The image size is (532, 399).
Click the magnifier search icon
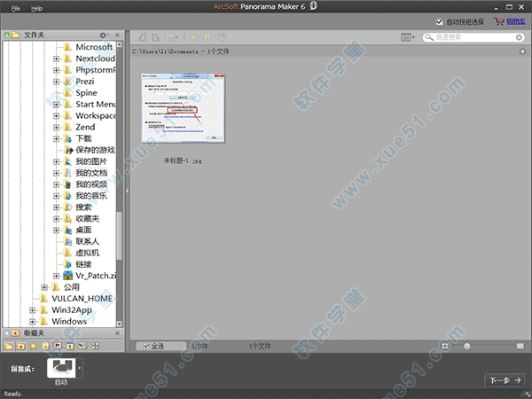point(429,37)
